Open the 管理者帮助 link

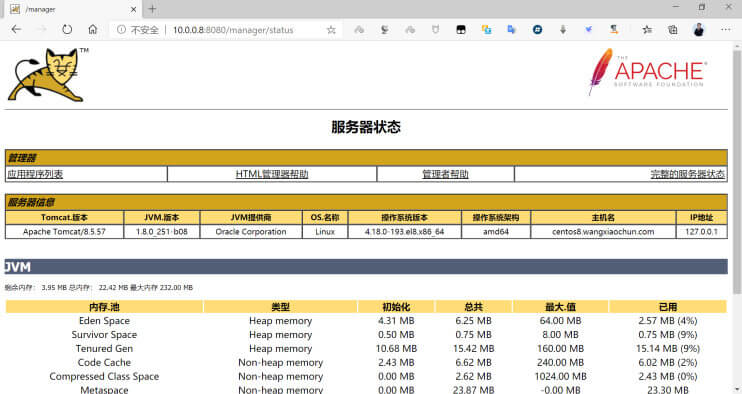tap(445, 174)
